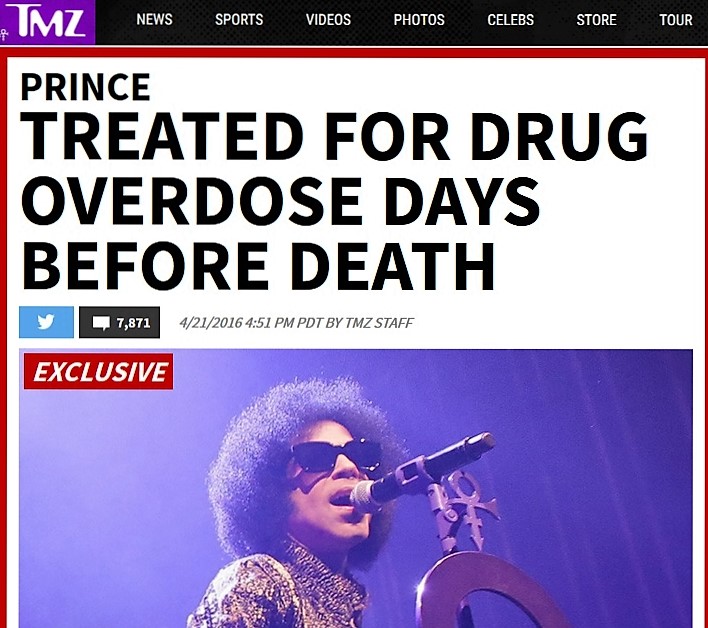Open the 'Treated for Drug Overdose' headline
The height and width of the screenshot is (628, 708).
point(334,200)
